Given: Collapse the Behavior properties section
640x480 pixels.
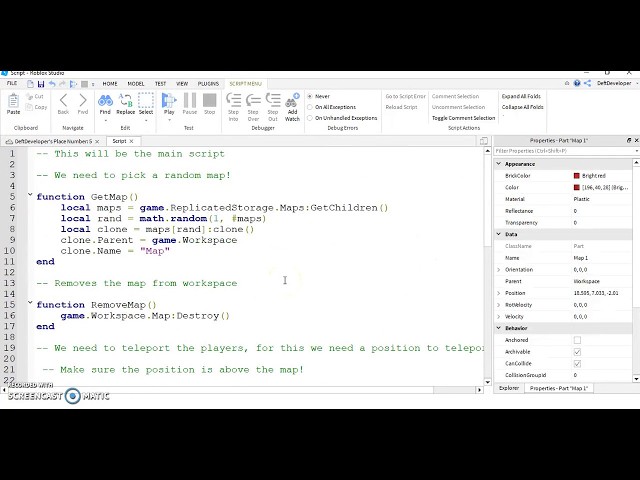Looking at the screenshot, I should [499, 328].
